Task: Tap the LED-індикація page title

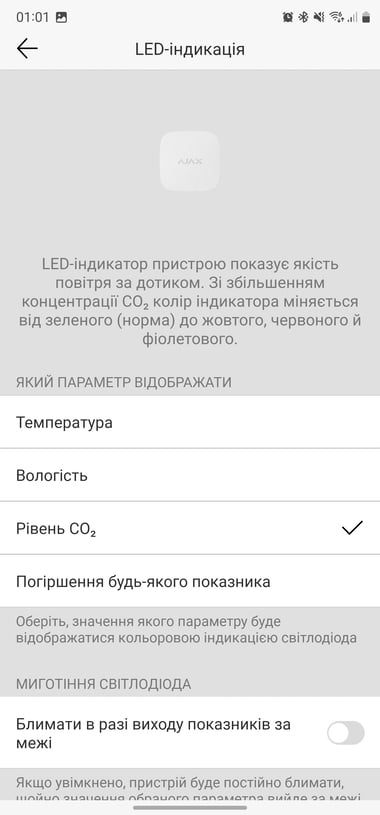Action: click(190, 49)
